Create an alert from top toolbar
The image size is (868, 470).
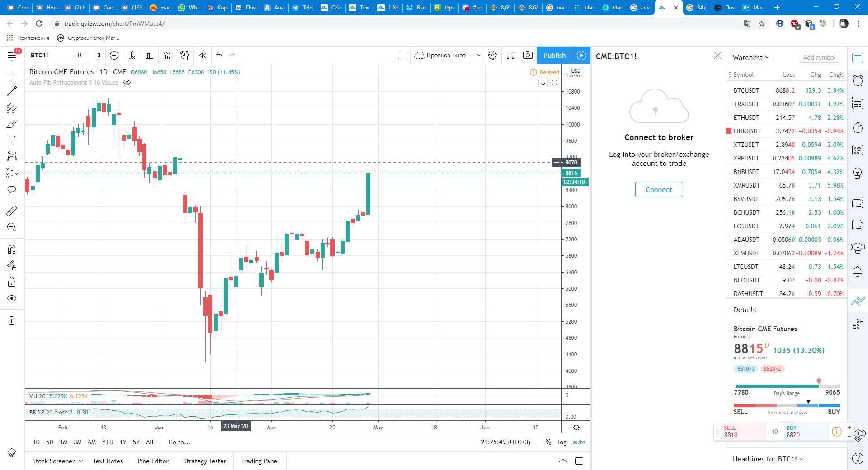185,55
